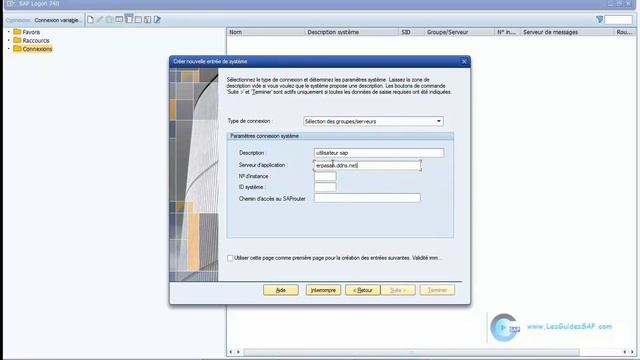Screen dimensions: 640x360
Task: Tick the 'Utiliser cette page comme première page' checkbox
Action: 230,258
